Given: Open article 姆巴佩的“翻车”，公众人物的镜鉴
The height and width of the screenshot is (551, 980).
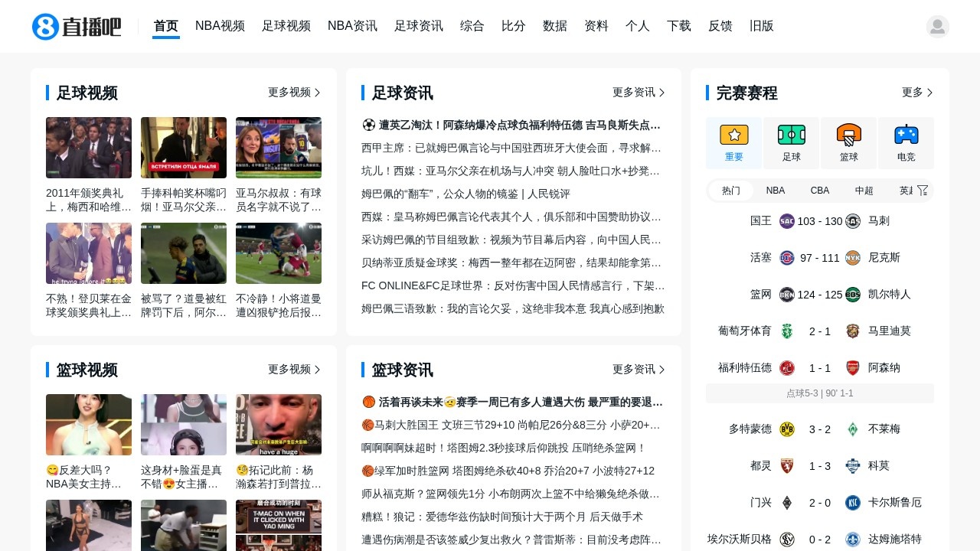Looking at the screenshot, I should click(x=465, y=194).
